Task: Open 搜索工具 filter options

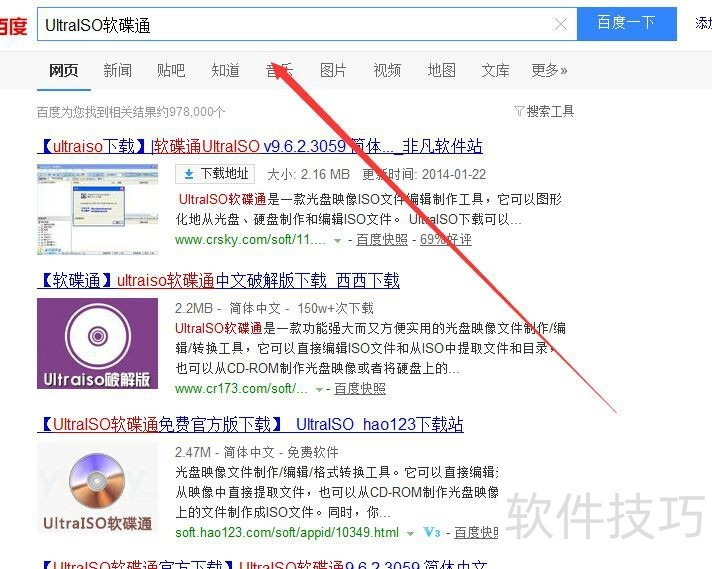Action: coord(544,111)
